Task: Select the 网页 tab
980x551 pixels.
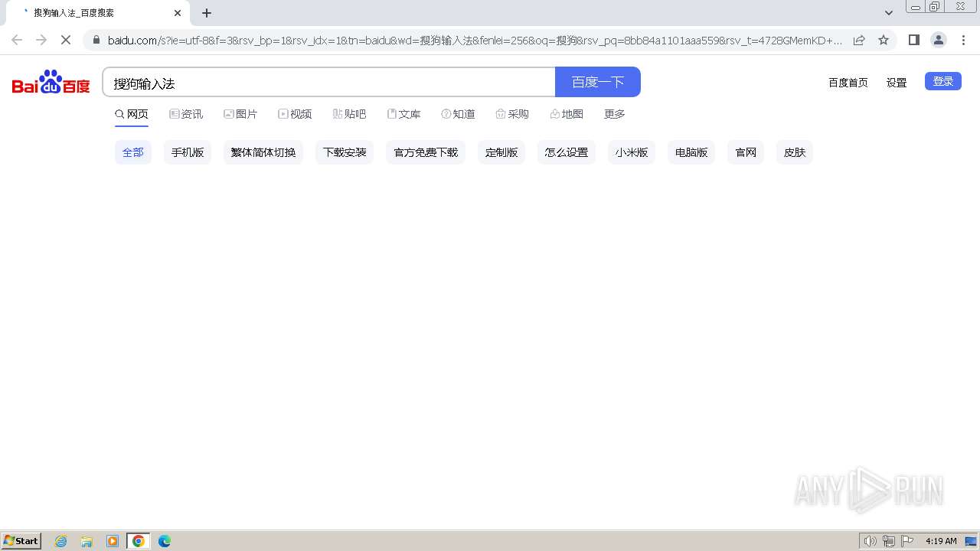Action: 132,114
